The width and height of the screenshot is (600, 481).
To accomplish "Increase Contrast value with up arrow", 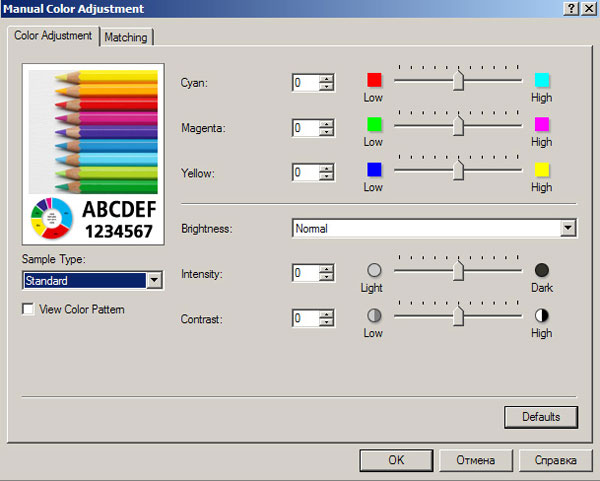I will coord(326,314).
